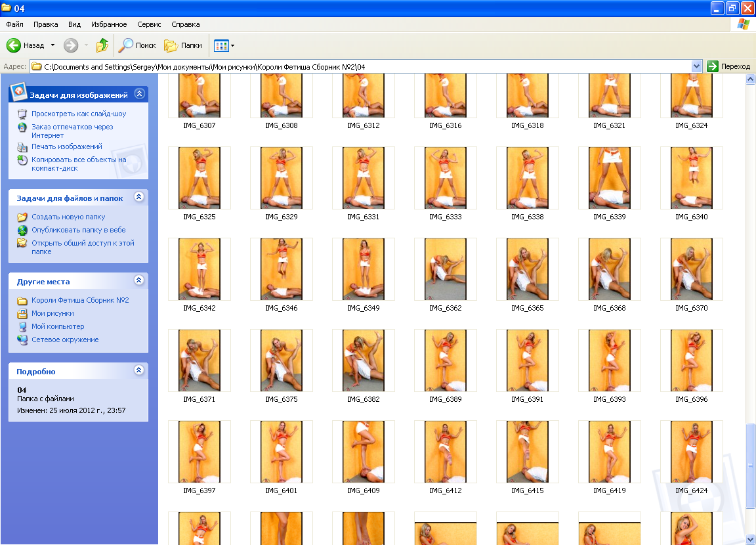756x545 pixels.
Task: Collapse Задачи для файлов и папок panel
Action: pyautogui.click(x=139, y=197)
